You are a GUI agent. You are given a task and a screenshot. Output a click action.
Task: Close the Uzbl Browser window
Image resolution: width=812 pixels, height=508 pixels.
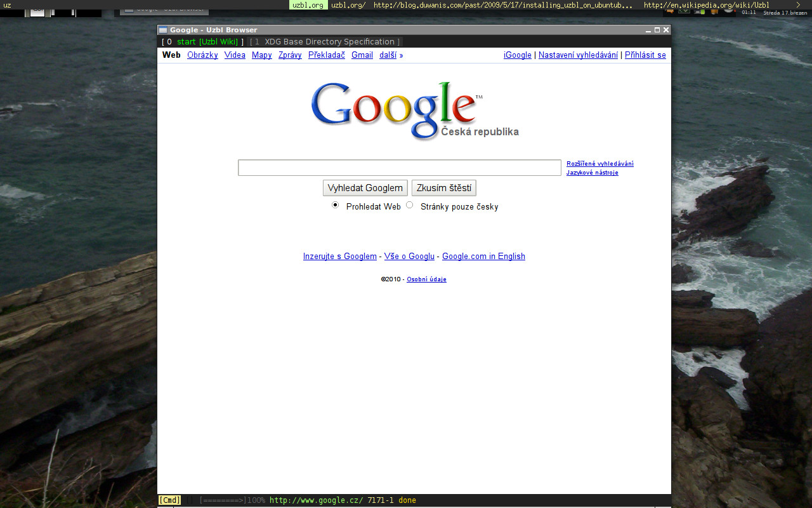click(666, 30)
